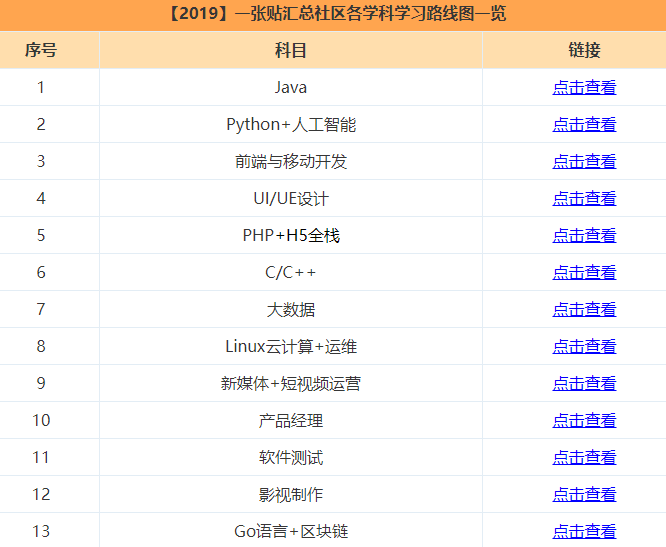Select the UI/UE设计 subject cell

291,198
